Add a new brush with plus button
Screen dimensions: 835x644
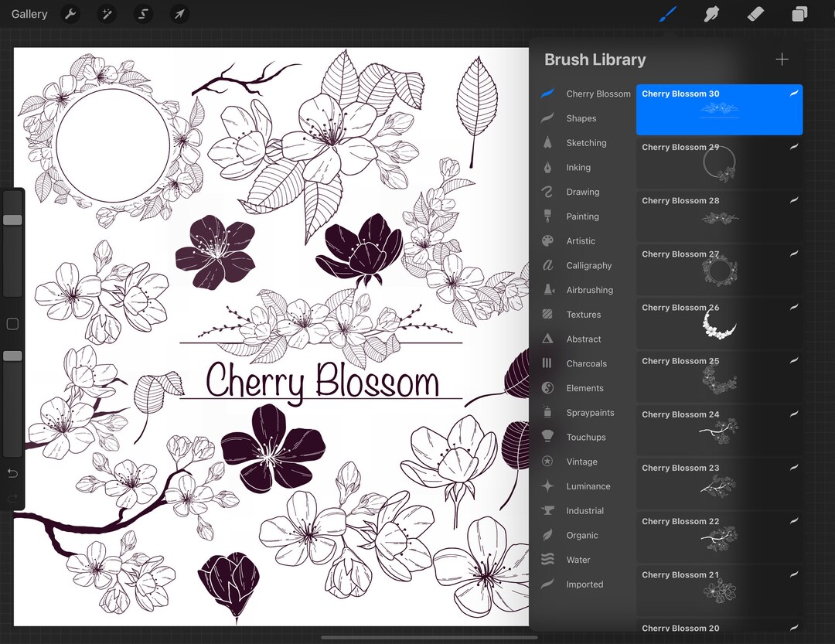click(x=782, y=59)
